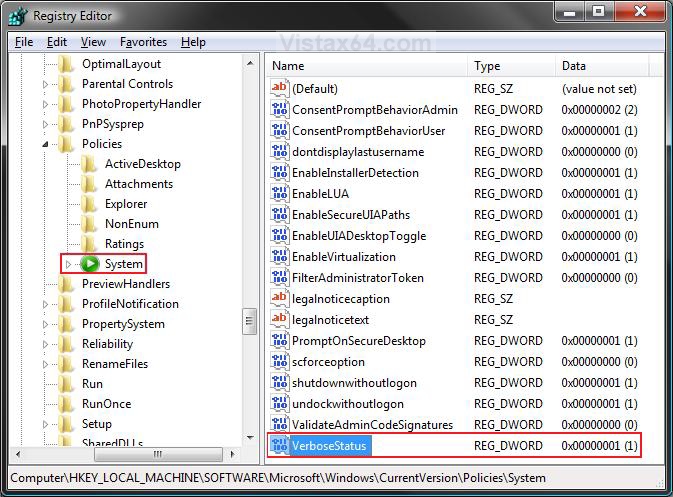The height and width of the screenshot is (497, 673).
Task: Expand the System key under Policies
Action: (x=68, y=264)
